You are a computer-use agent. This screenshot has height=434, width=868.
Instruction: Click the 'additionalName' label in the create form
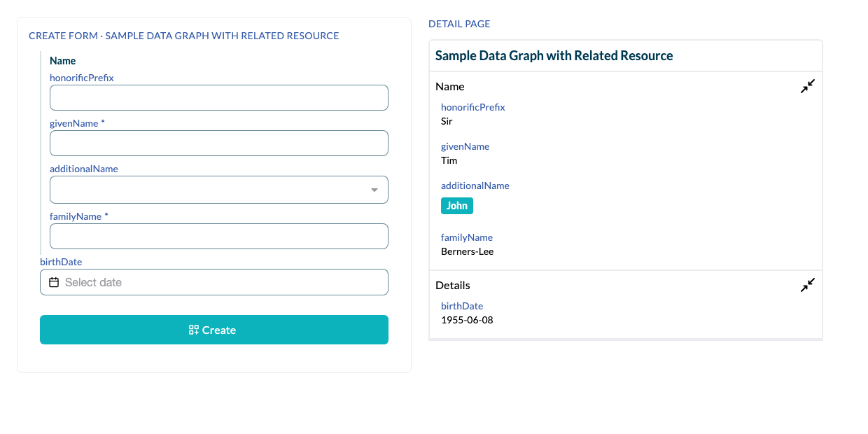pyautogui.click(x=84, y=169)
